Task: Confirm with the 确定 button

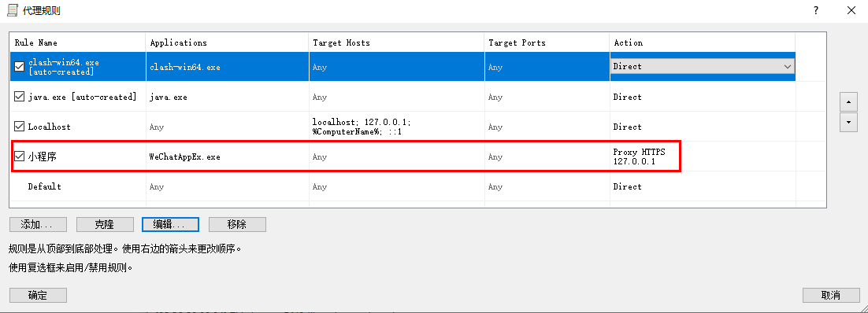Action: [38, 295]
